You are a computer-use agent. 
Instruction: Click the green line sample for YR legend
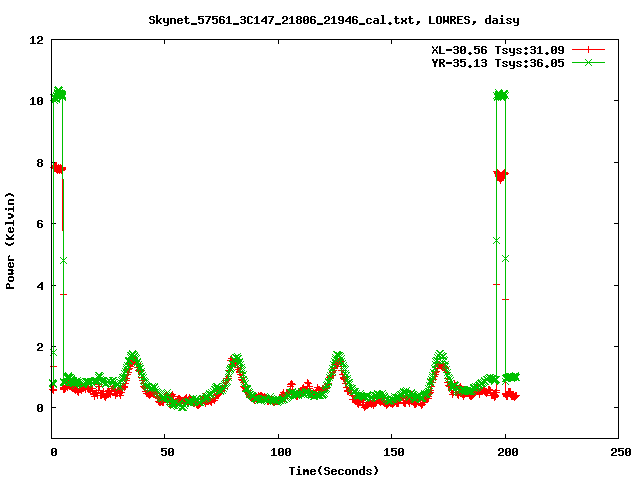[x=588, y=62]
